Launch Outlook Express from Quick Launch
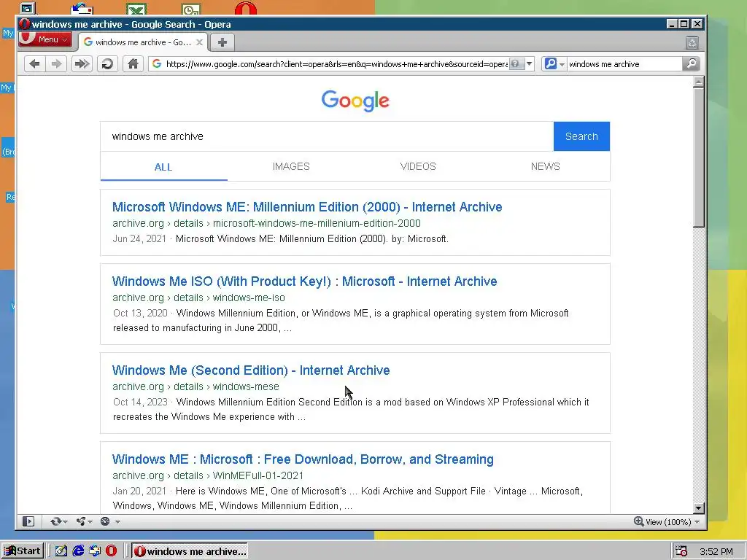747x560 pixels. point(95,551)
